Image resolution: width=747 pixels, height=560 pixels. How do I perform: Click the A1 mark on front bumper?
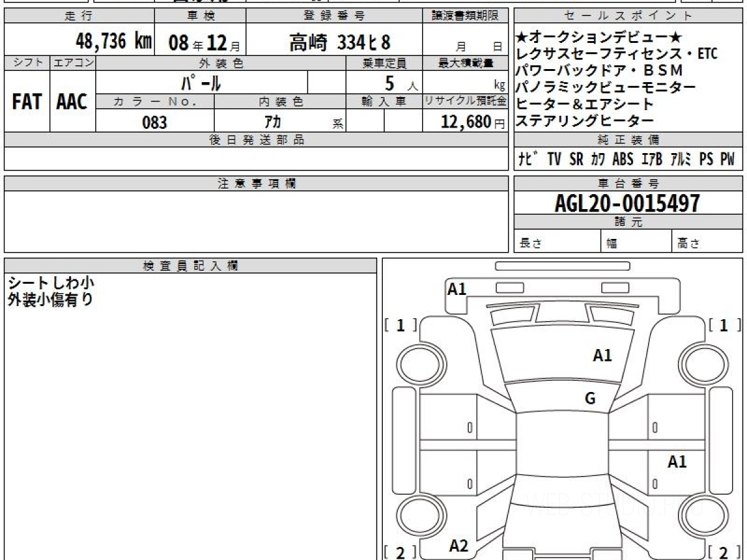click(x=457, y=289)
